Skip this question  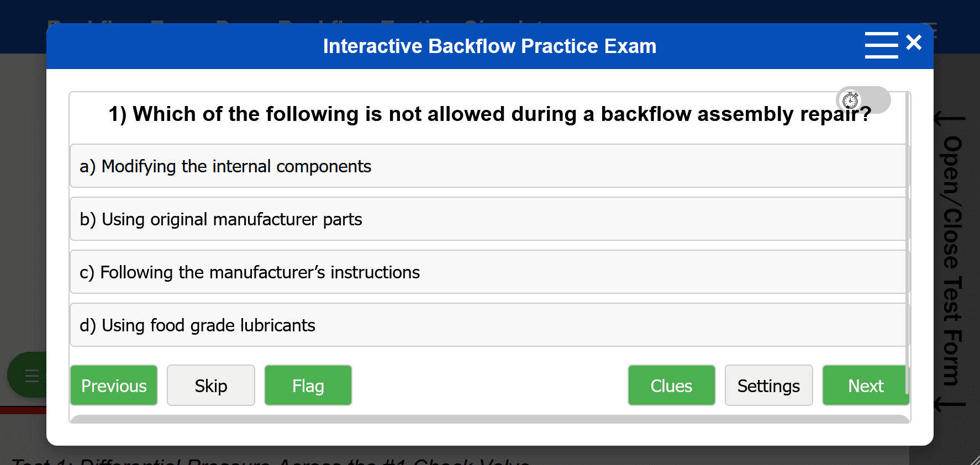[211, 385]
